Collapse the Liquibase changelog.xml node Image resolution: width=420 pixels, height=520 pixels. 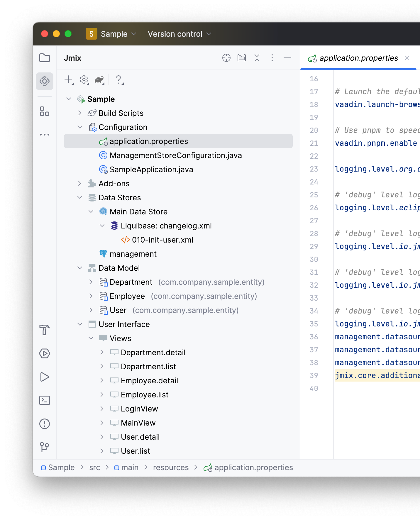[102, 226]
